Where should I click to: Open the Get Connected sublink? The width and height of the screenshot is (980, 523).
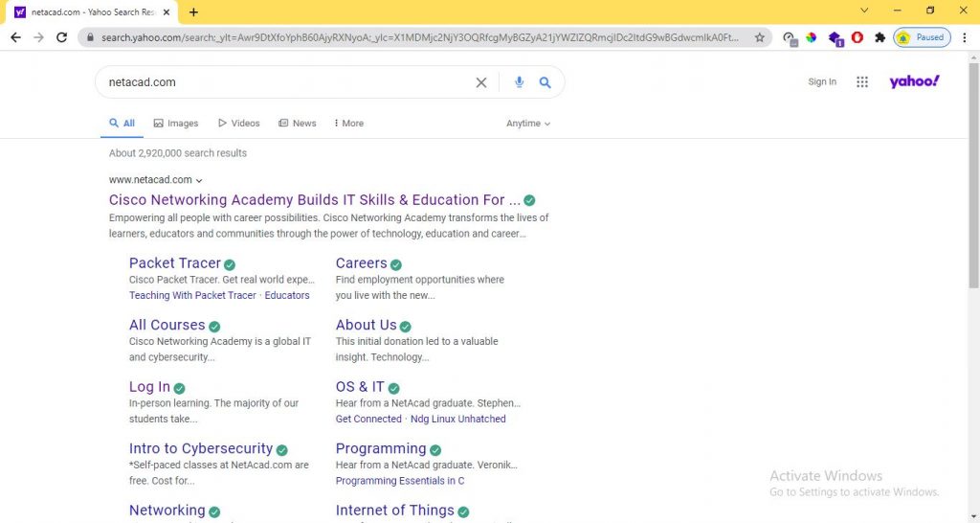pyautogui.click(x=368, y=420)
